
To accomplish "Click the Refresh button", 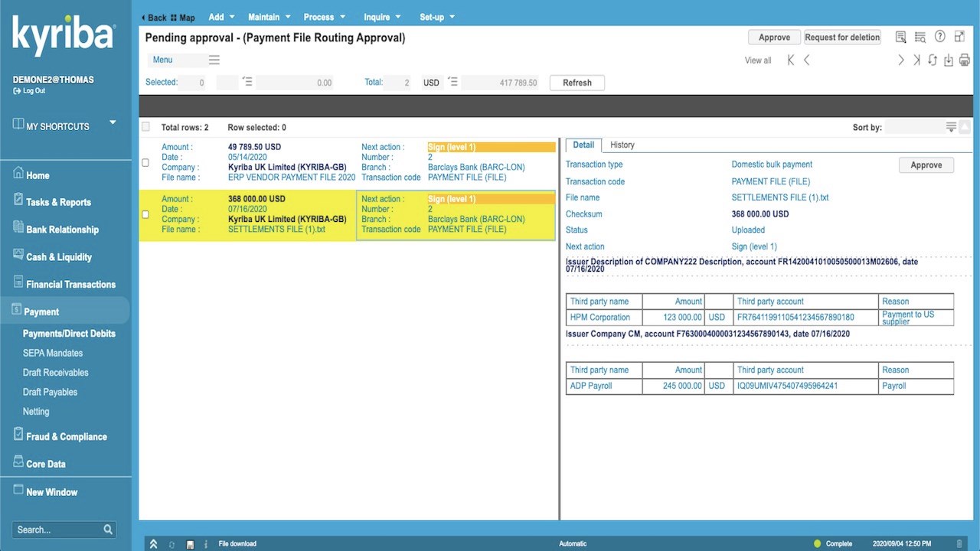I will pyautogui.click(x=577, y=83).
